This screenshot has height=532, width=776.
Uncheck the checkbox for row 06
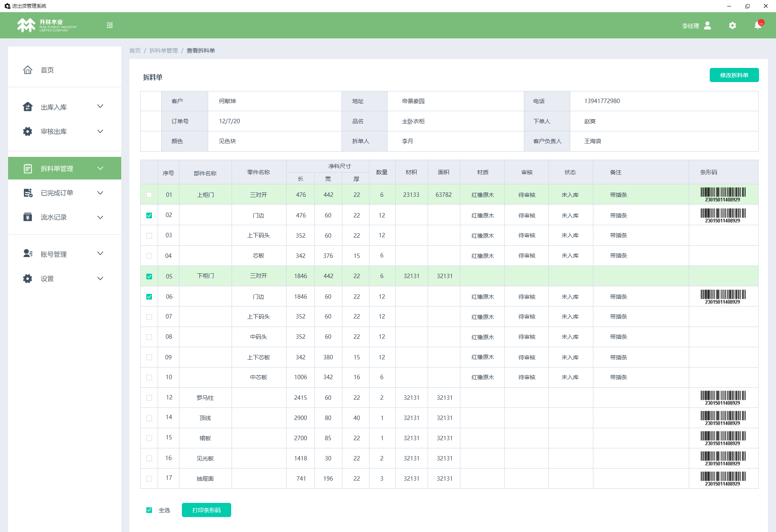(149, 297)
